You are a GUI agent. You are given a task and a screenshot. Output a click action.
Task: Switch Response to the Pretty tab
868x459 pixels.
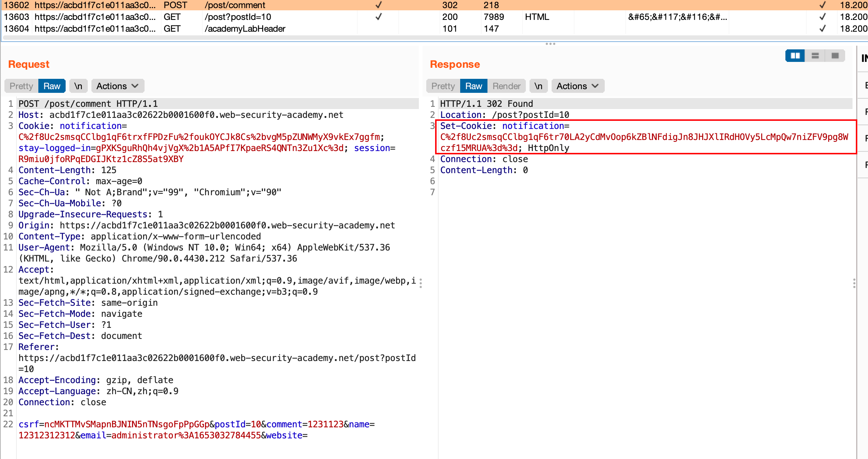[x=443, y=86]
